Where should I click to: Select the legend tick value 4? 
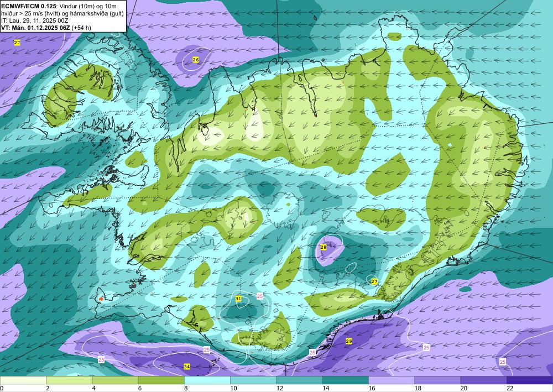point(93,388)
